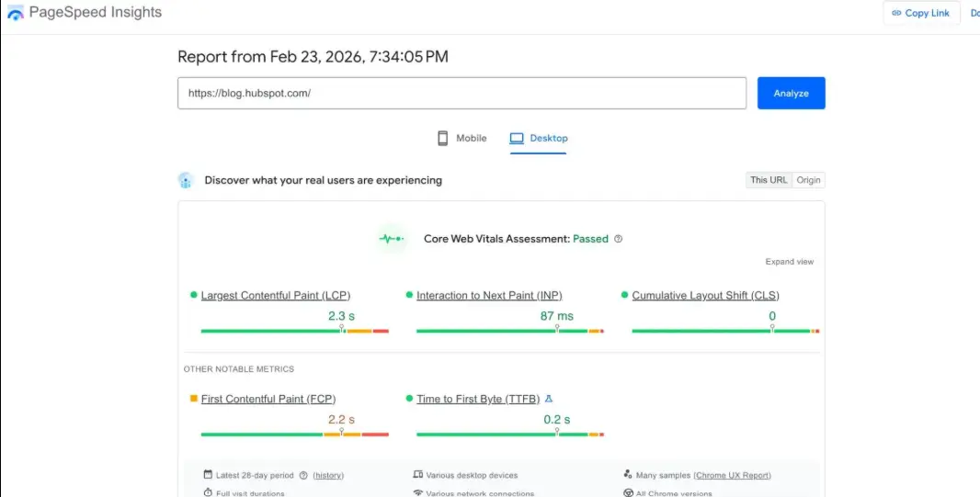Click the CLS value 0

tap(772, 316)
